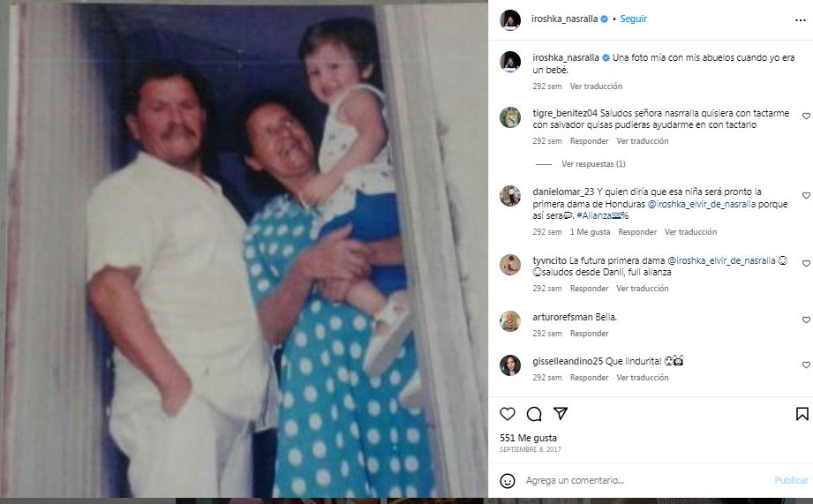Open the comment bubble icon
813x504 pixels.
coord(534,414)
